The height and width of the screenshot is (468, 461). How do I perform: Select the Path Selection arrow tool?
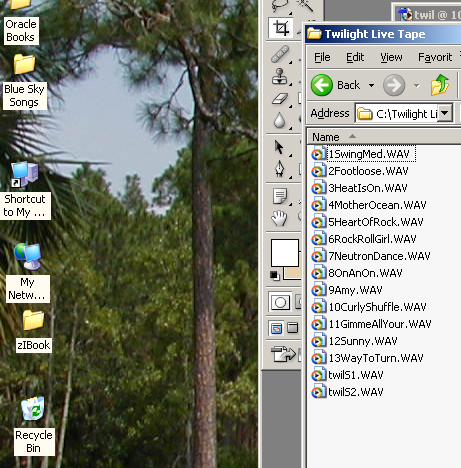[280, 147]
